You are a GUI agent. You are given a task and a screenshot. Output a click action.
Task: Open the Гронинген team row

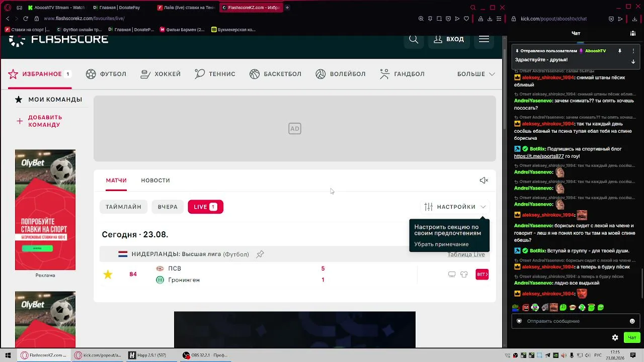(178, 280)
